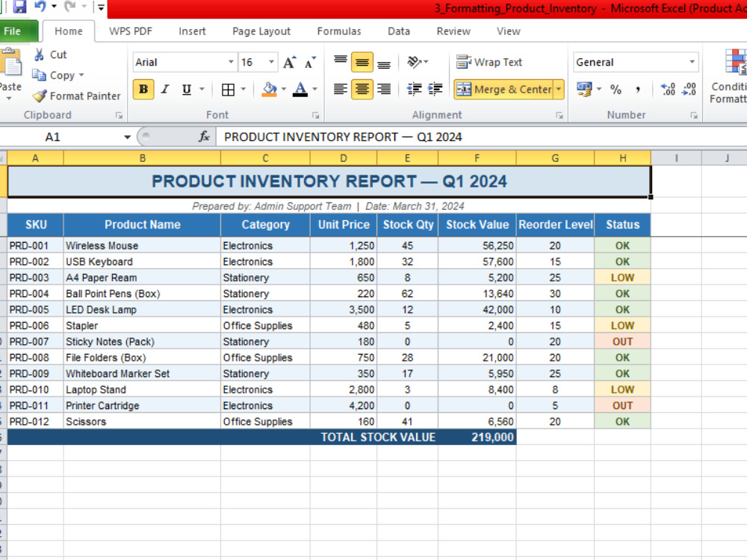Click the Accounting Number Format icon
The width and height of the screenshot is (747, 560).
pyautogui.click(x=584, y=89)
